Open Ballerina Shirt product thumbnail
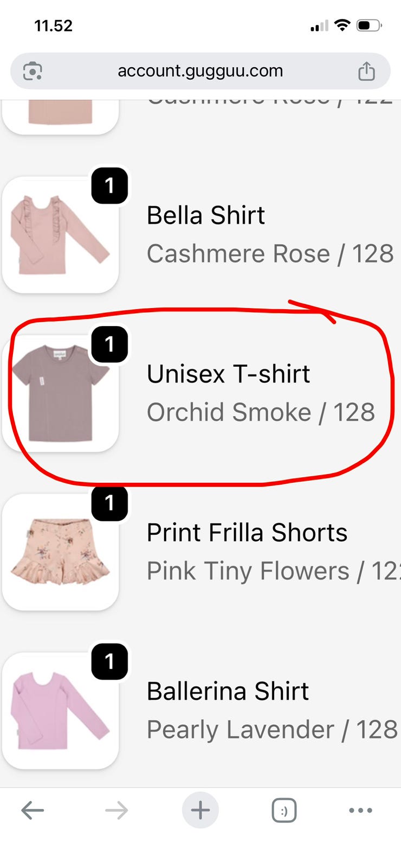This screenshot has width=401, height=868. tap(60, 711)
